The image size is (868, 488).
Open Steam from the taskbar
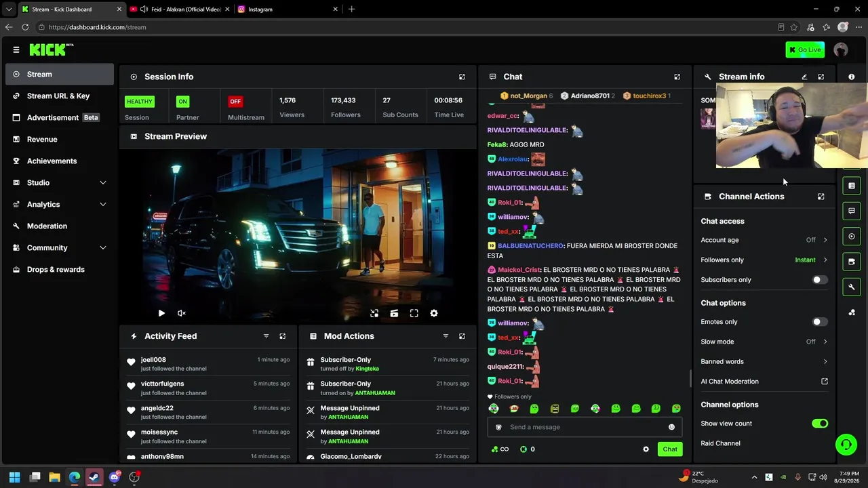click(94, 477)
